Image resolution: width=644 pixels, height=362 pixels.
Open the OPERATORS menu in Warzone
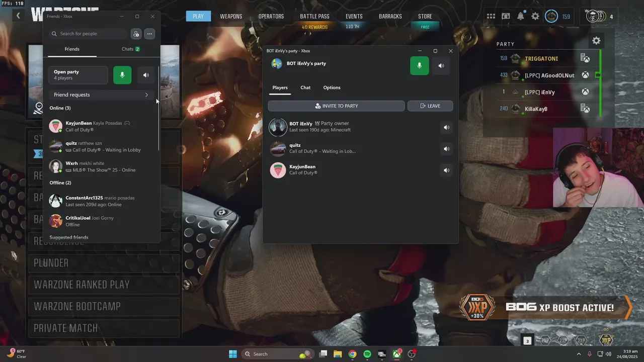271,17
